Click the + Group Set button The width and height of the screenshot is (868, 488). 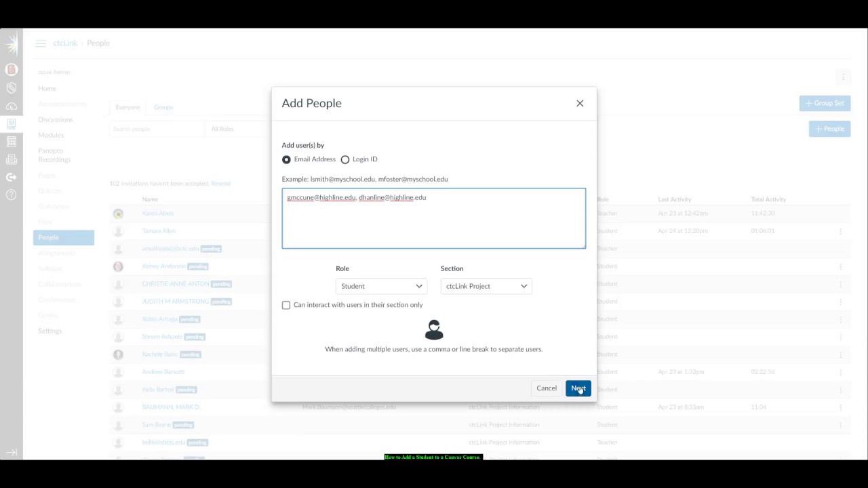[825, 103]
